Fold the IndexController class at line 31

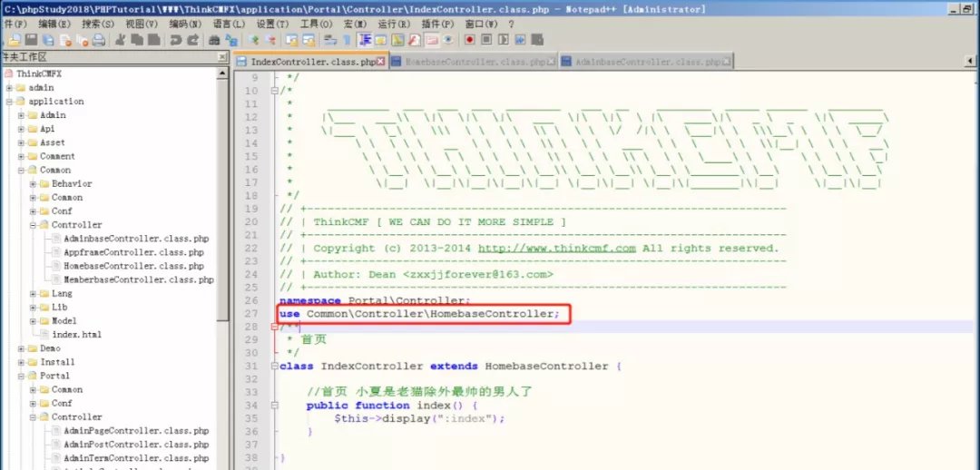click(x=274, y=367)
